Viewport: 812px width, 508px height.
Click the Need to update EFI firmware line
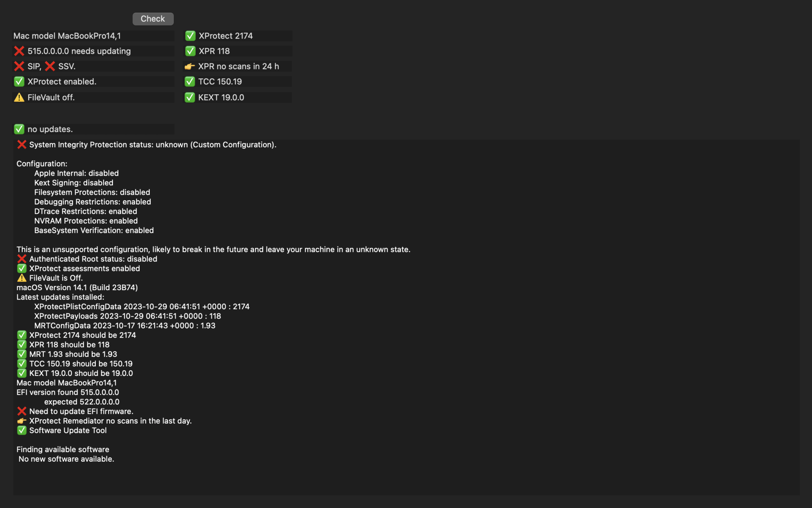(75, 411)
